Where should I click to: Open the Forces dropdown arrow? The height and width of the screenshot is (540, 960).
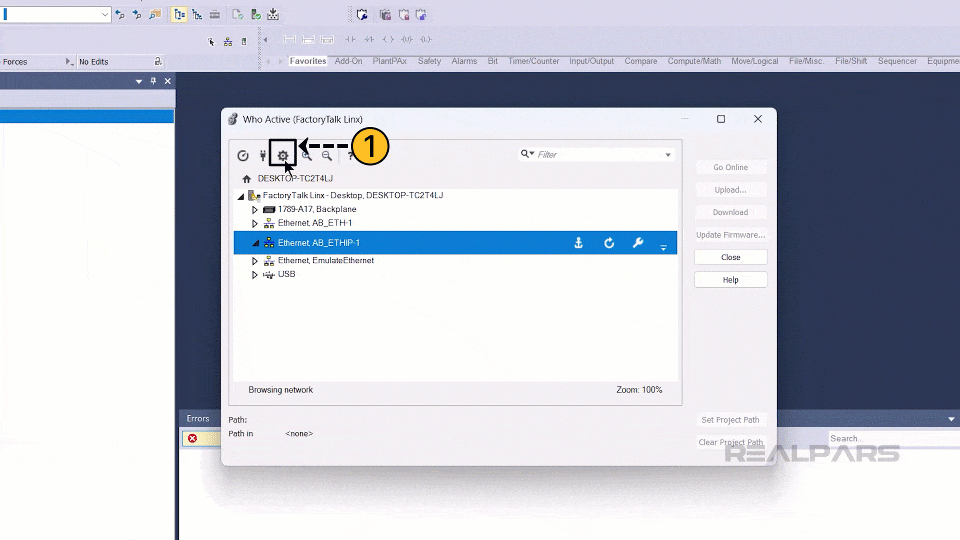pyautogui.click(x=69, y=61)
